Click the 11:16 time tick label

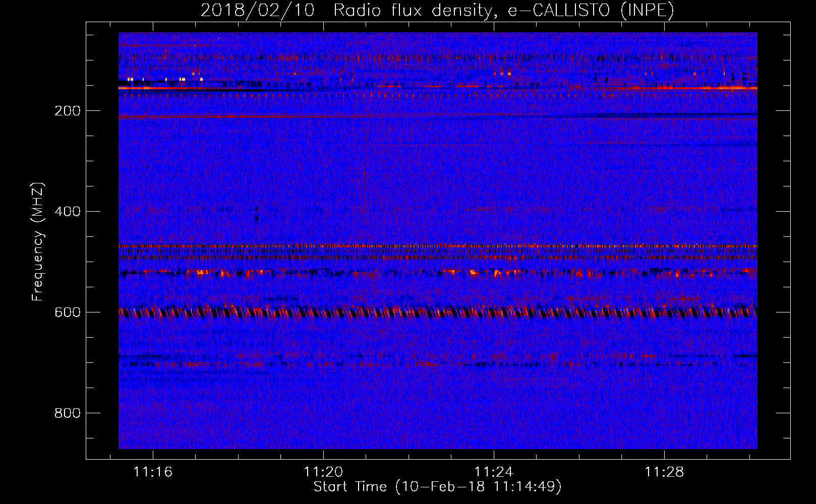click(153, 472)
